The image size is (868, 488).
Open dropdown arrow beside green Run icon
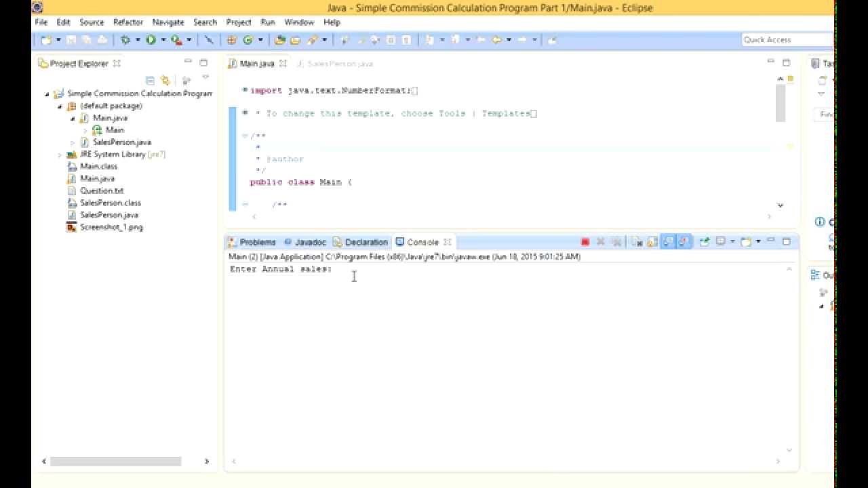click(163, 40)
